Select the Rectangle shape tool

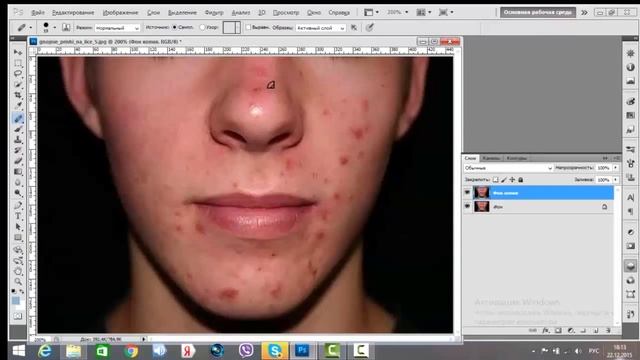(18, 238)
